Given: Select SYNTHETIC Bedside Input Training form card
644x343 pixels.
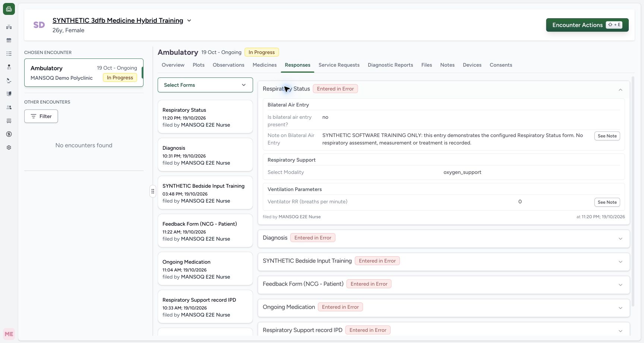Looking at the screenshot, I should (205, 193).
